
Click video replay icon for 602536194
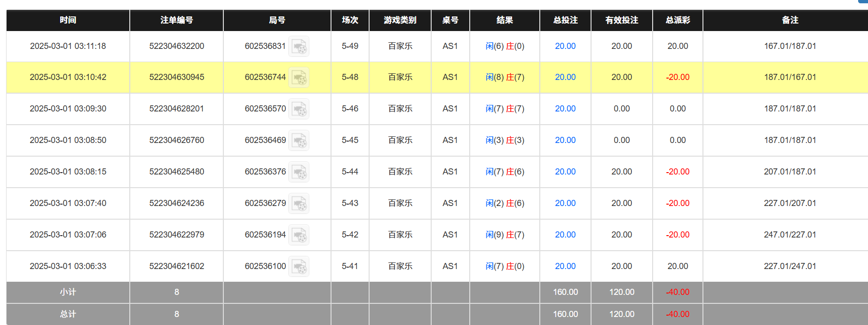coord(299,235)
